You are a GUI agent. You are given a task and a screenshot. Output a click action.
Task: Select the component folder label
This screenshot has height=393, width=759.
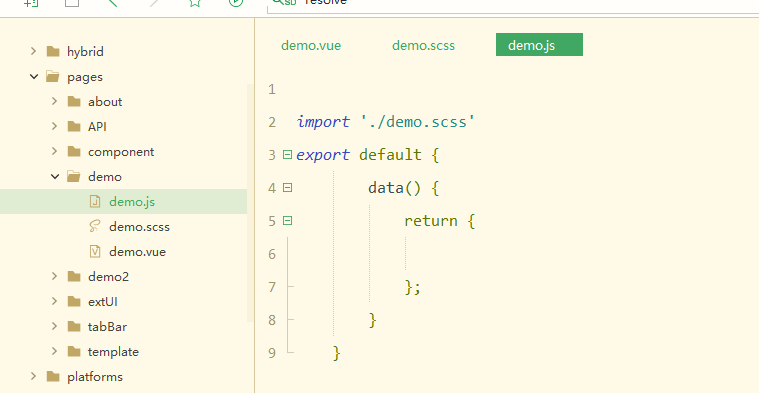121,152
